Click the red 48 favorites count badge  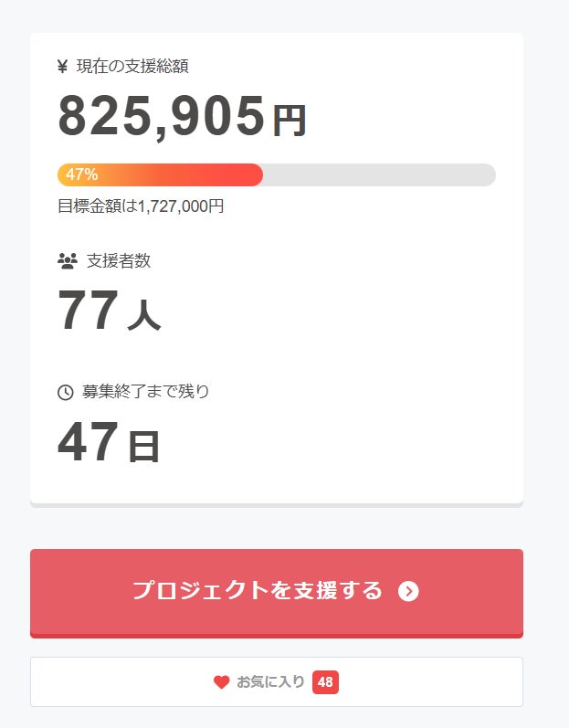point(325,682)
